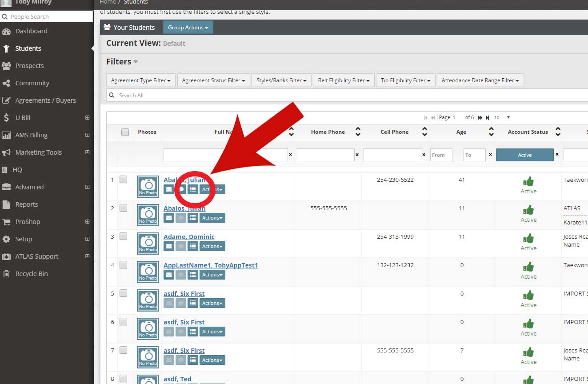This screenshot has width=588, height=384.
Task: Open student profile link Adame, Dominic
Action: coord(189,237)
